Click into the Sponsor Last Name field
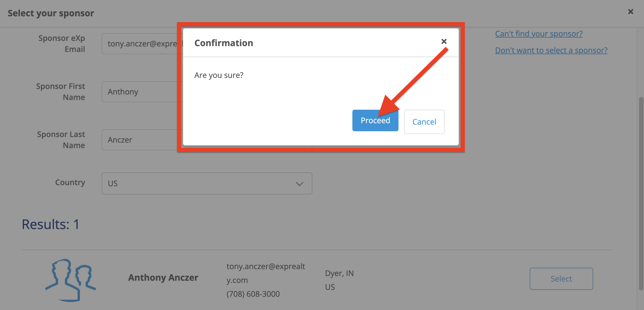 point(141,140)
